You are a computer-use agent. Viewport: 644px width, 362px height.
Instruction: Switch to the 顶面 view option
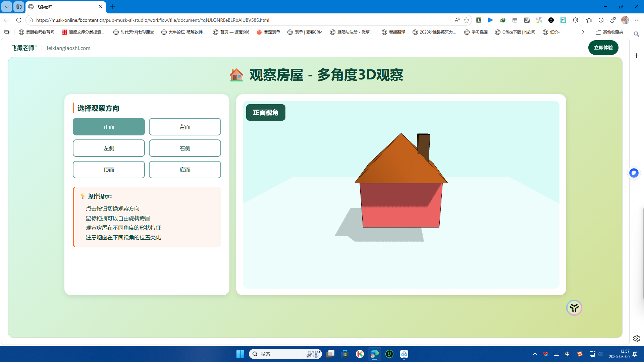(109, 170)
